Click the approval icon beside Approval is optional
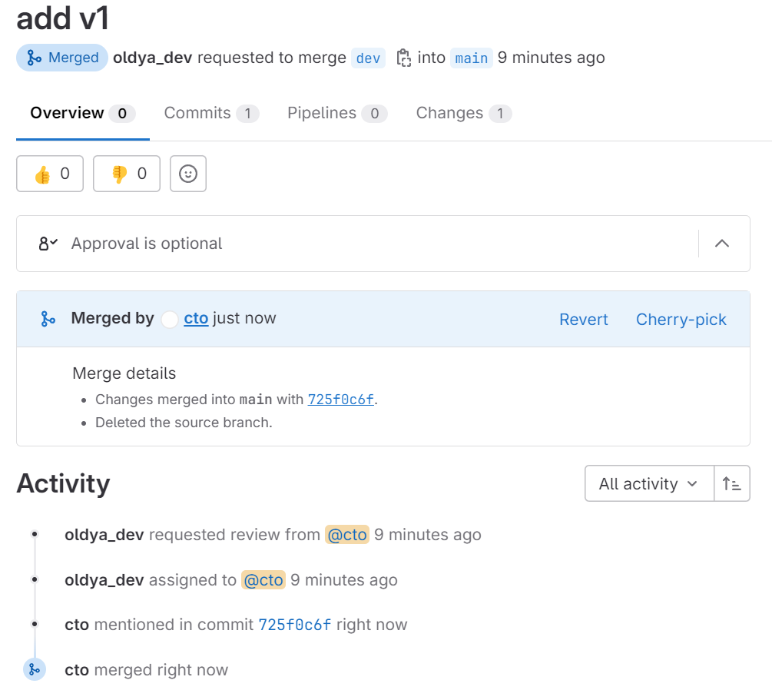Screen dimensions: 772x700 [x=48, y=244]
